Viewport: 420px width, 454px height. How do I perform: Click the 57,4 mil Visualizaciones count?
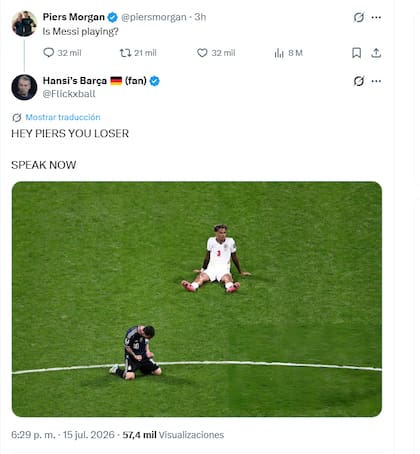(173, 435)
